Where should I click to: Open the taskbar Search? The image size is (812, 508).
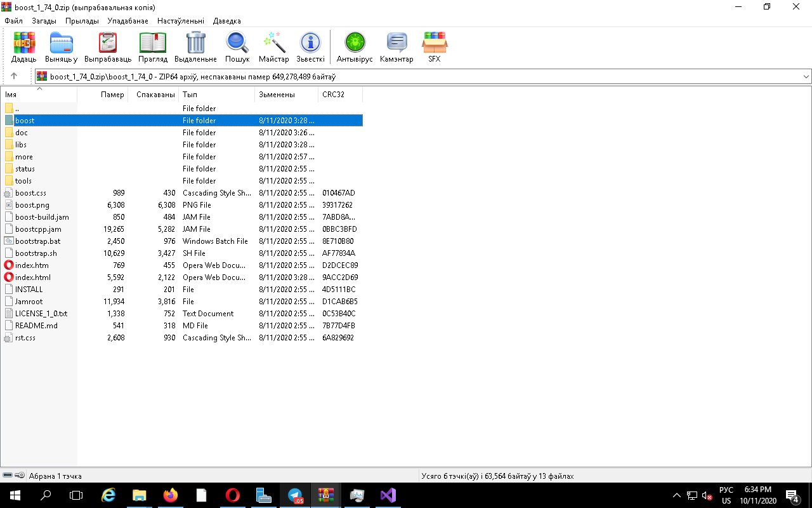[46, 495]
